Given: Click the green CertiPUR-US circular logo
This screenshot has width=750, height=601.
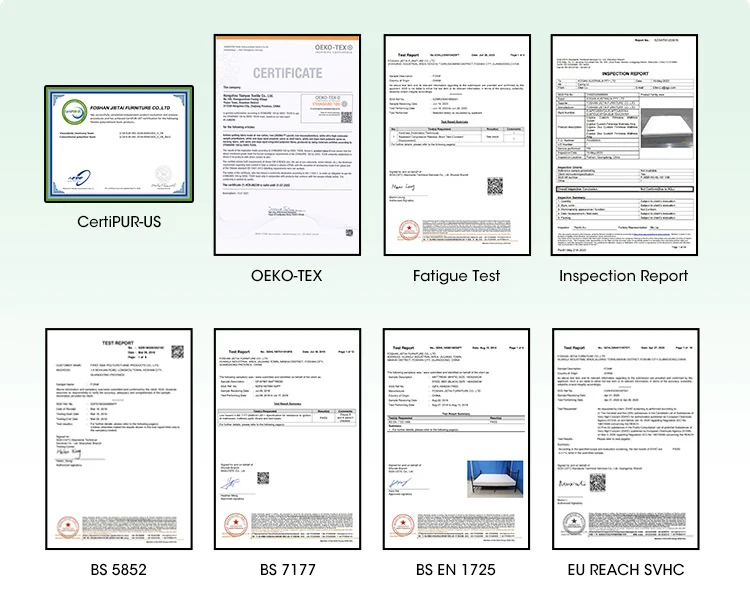Looking at the screenshot, I should [74, 111].
